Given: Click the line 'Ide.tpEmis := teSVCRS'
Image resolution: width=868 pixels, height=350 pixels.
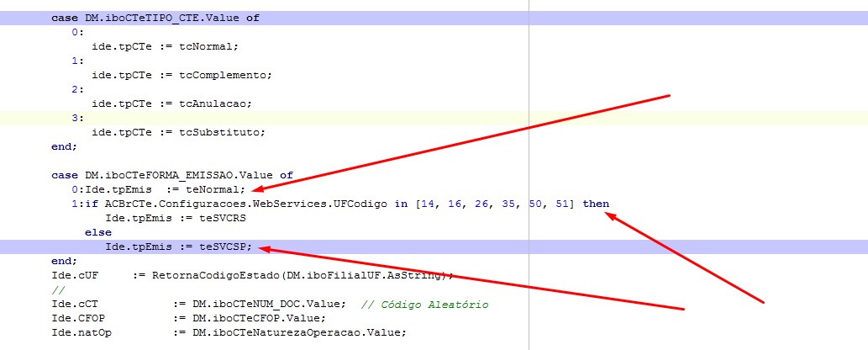Looking at the screenshot, I should click(x=176, y=218).
